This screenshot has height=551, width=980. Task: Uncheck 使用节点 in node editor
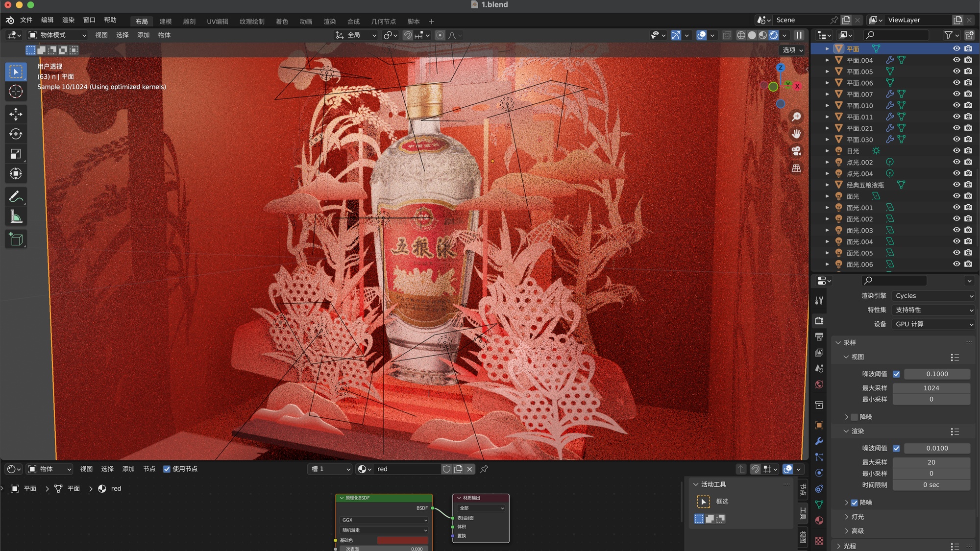tap(167, 469)
